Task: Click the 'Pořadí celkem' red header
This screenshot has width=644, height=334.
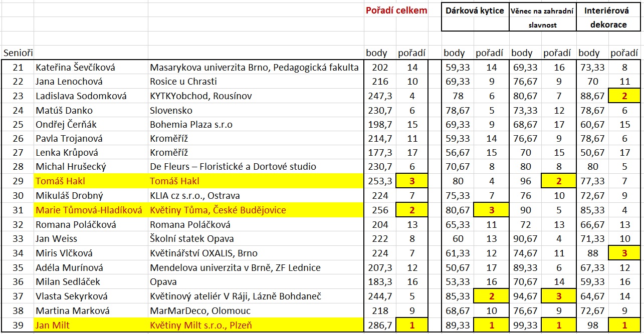Action: tap(396, 11)
